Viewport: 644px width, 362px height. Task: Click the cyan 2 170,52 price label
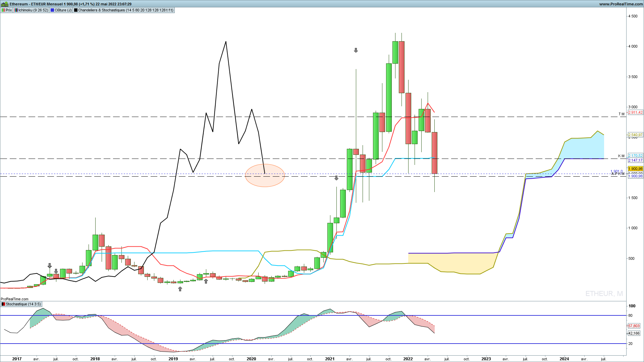click(635, 156)
